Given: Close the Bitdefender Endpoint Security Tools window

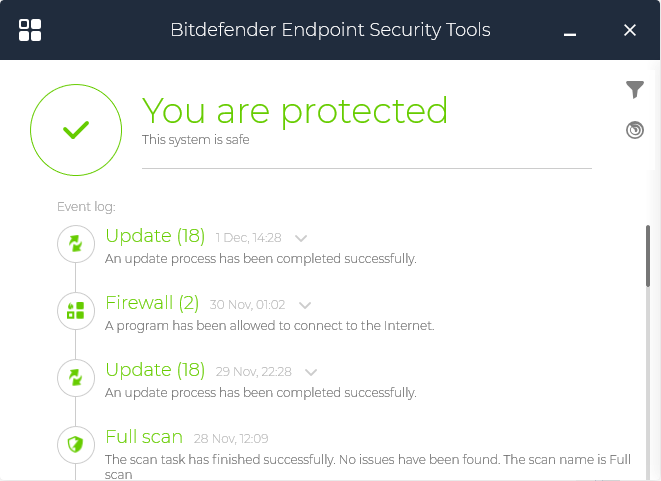Looking at the screenshot, I should tap(630, 30).
